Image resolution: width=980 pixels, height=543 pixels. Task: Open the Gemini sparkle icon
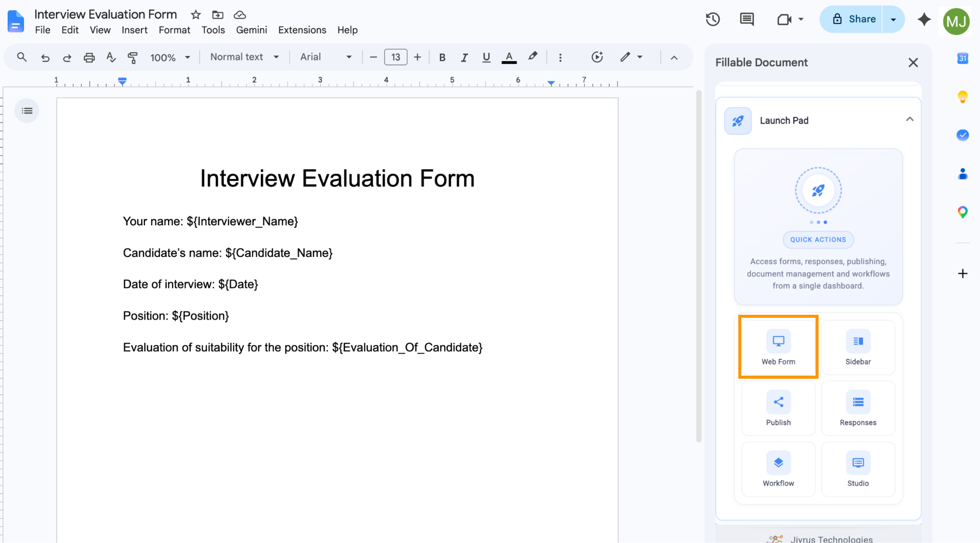pos(924,20)
